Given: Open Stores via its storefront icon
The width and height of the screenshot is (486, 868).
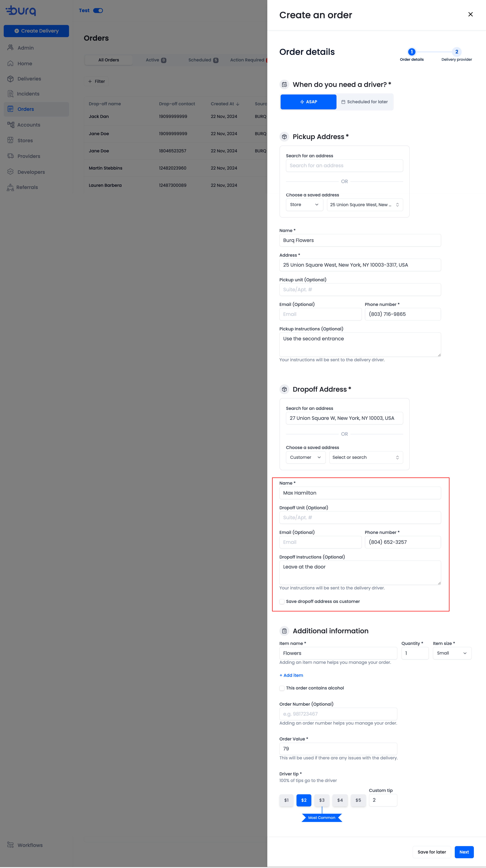Looking at the screenshot, I should [10, 141].
